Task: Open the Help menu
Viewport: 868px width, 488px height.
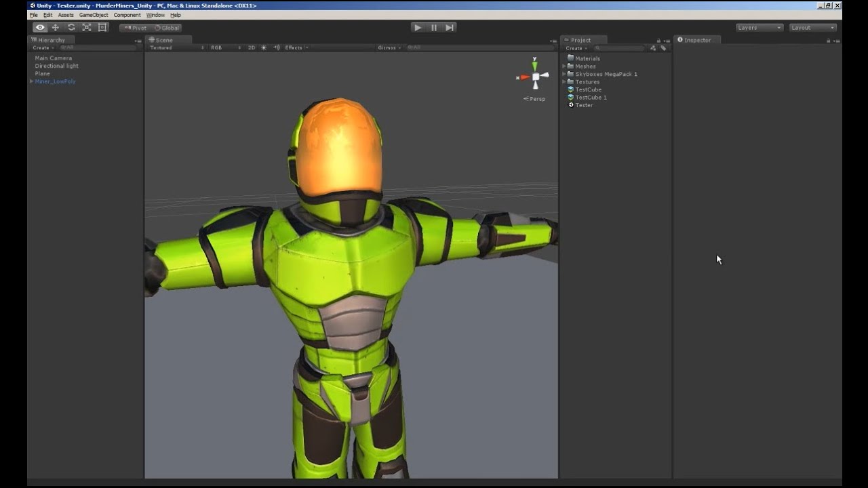Action: pos(176,15)
